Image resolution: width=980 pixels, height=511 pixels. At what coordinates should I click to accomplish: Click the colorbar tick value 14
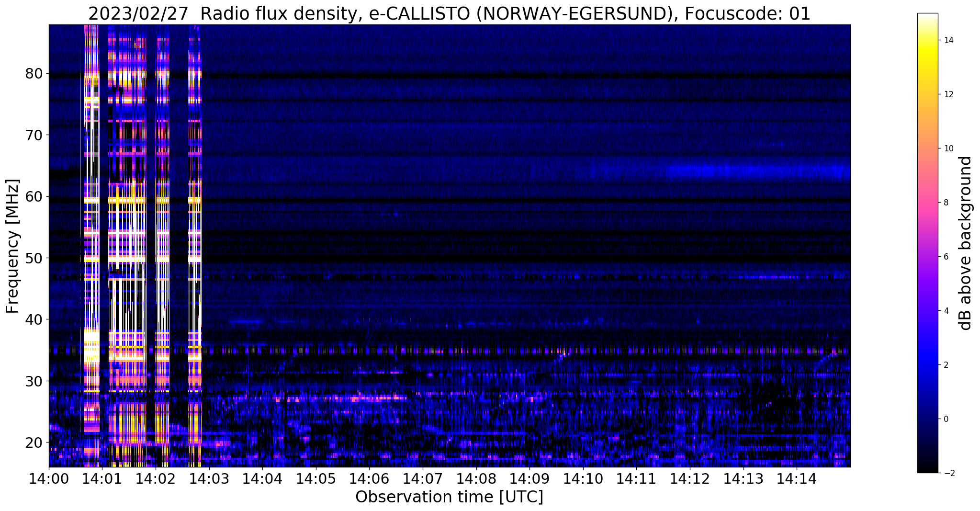click(x=948, y=40)
